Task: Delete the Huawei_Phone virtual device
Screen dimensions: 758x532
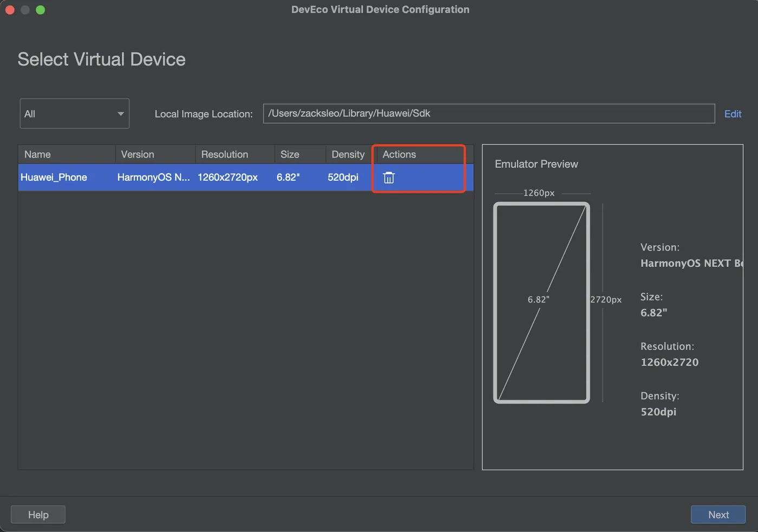Action: tap(389, 178)
